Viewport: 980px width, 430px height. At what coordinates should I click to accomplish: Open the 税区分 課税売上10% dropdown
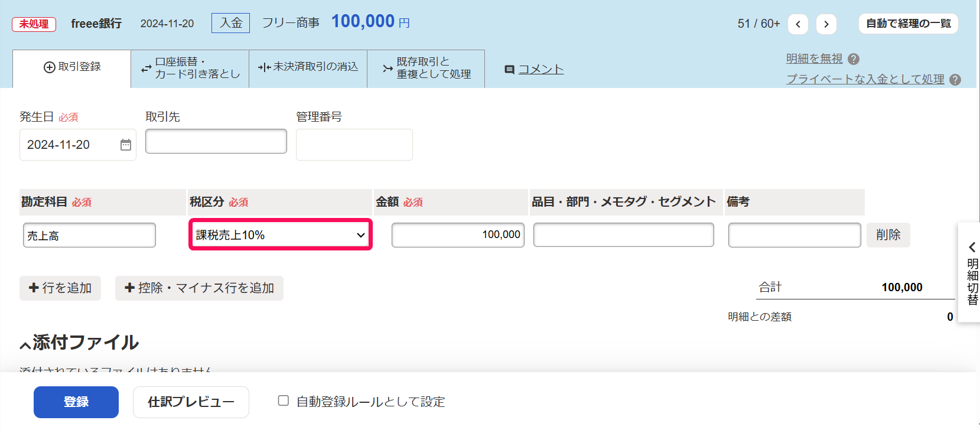[x=281, y=235]
